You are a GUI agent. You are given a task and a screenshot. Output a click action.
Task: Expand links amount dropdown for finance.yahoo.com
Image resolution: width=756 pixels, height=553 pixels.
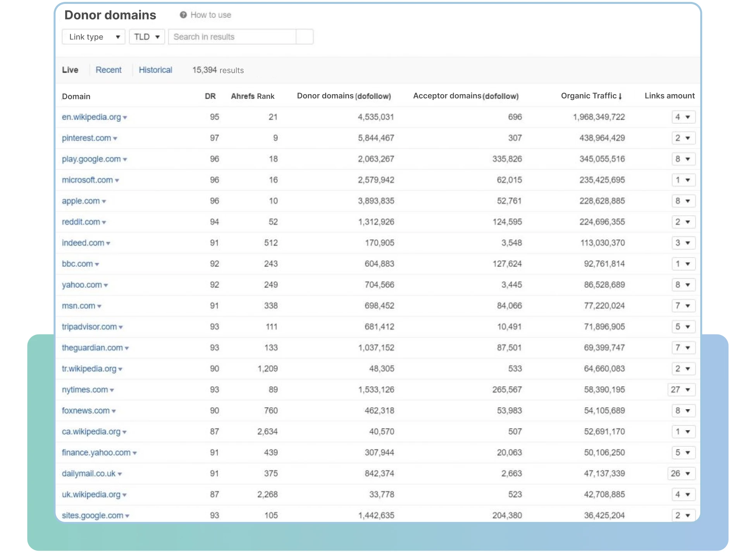[x=684, y=452]
